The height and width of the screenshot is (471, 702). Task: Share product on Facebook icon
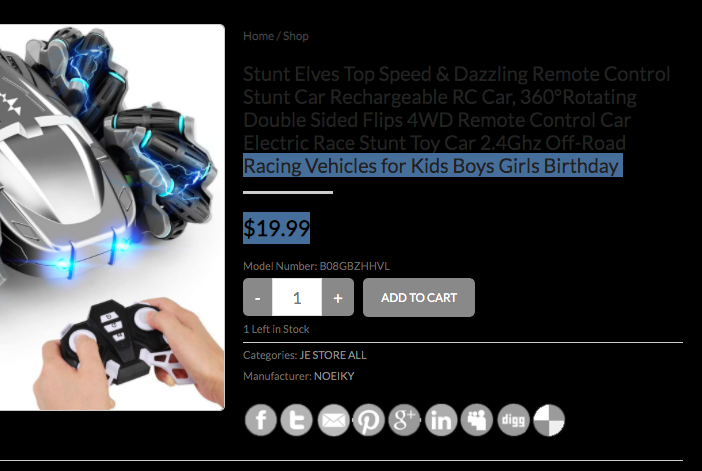click(x=261, y=420)
